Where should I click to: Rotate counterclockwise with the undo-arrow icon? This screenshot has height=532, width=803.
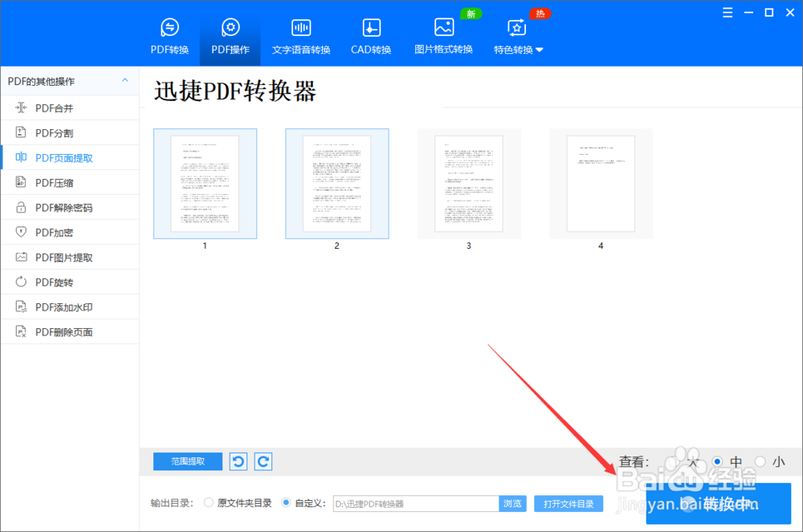238,461
